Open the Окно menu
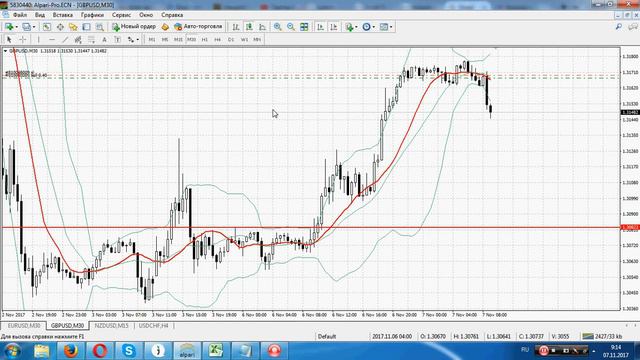This screenshot has width=640, height=360. [x=146, y=15]
